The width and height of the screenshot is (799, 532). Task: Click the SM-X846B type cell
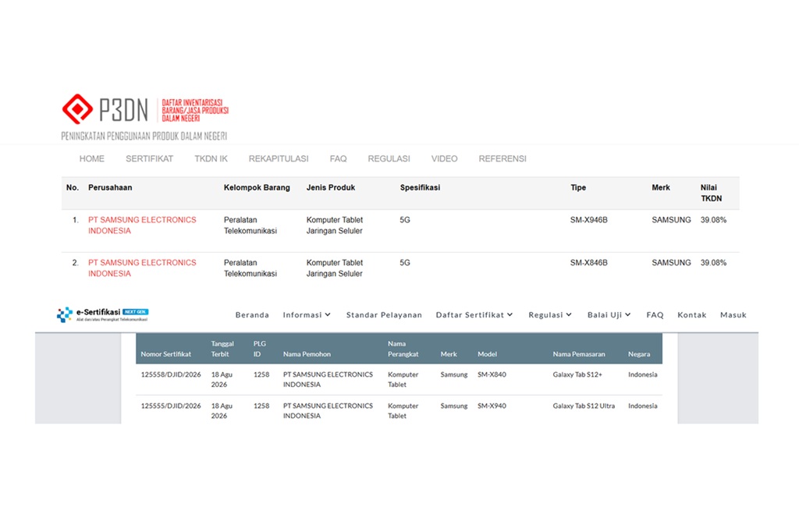[588, 263]
